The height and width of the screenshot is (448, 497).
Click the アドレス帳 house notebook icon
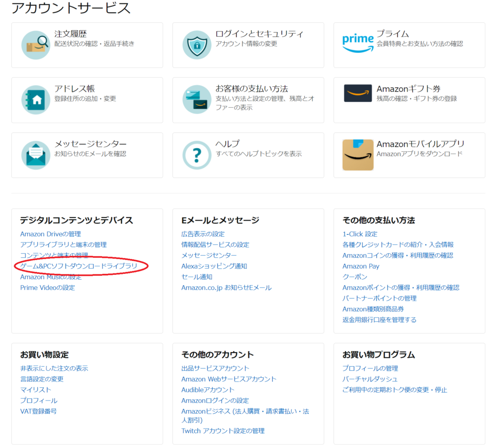click(35, 100)
